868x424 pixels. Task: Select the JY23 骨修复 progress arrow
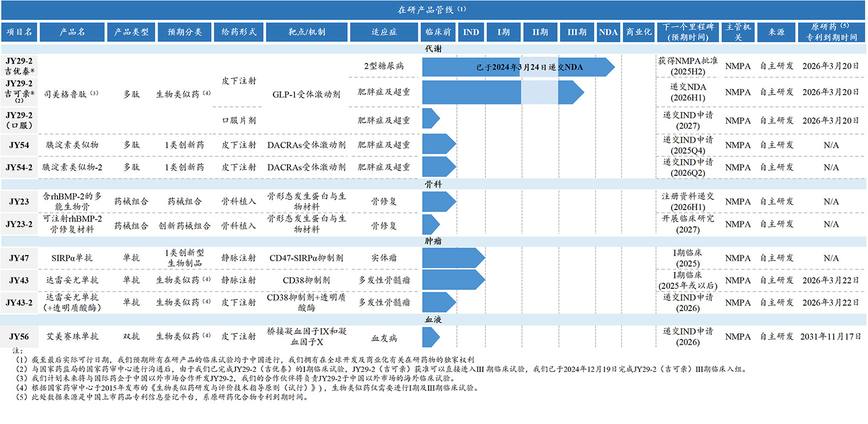point(438,201)
